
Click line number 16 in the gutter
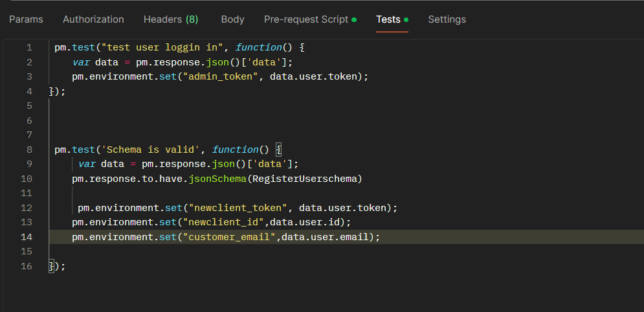(26, 266)
